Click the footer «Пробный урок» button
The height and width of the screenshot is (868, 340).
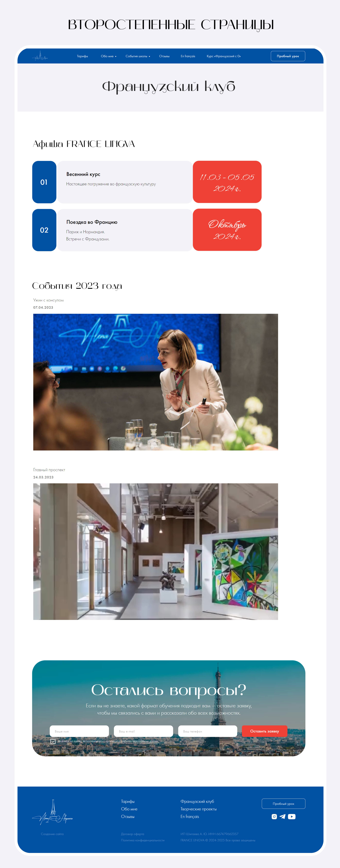283,804
